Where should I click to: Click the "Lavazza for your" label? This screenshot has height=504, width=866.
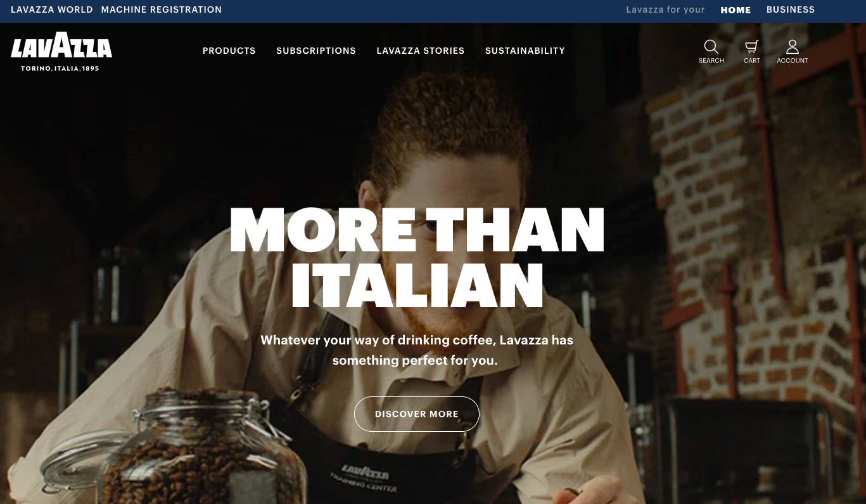tap(665, 10)
